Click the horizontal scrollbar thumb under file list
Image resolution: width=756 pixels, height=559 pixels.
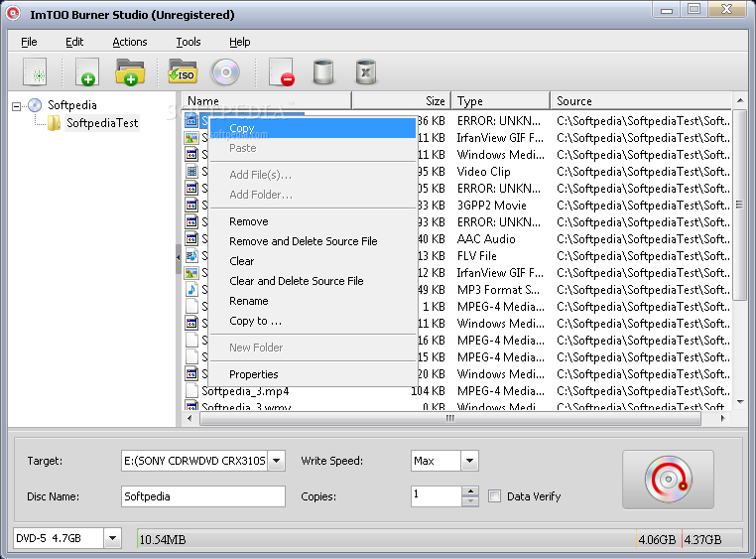point(449,418)
